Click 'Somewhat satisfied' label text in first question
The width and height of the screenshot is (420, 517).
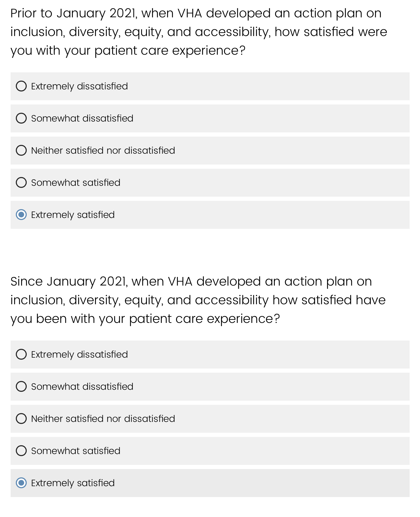[x=76, y=183]
